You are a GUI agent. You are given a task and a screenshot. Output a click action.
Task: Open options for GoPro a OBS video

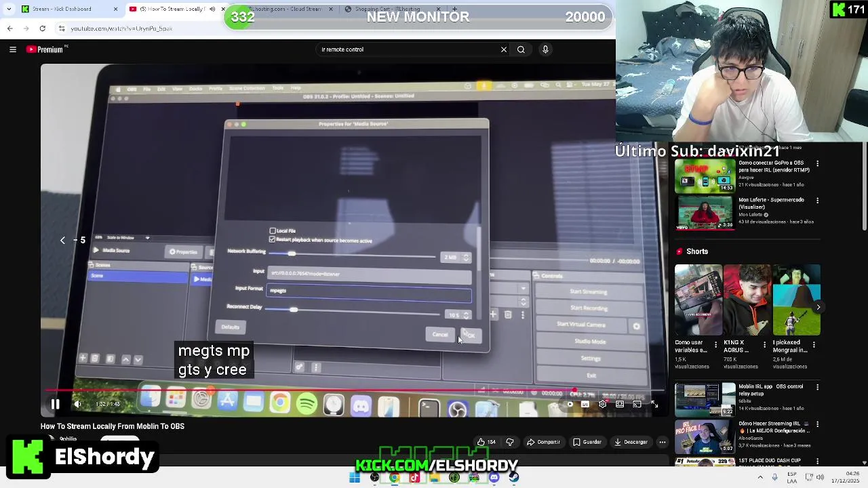pyautogui.click(x=817, y=164)
